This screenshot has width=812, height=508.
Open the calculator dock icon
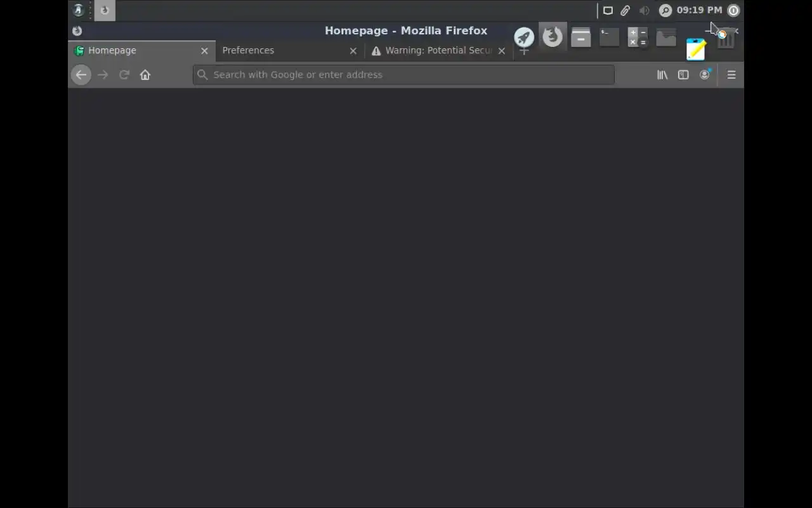(638, 37)
